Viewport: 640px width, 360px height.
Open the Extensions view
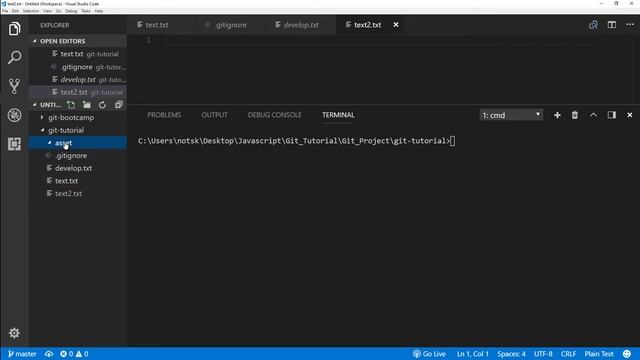pyautogui.click(x=14, y=144)
